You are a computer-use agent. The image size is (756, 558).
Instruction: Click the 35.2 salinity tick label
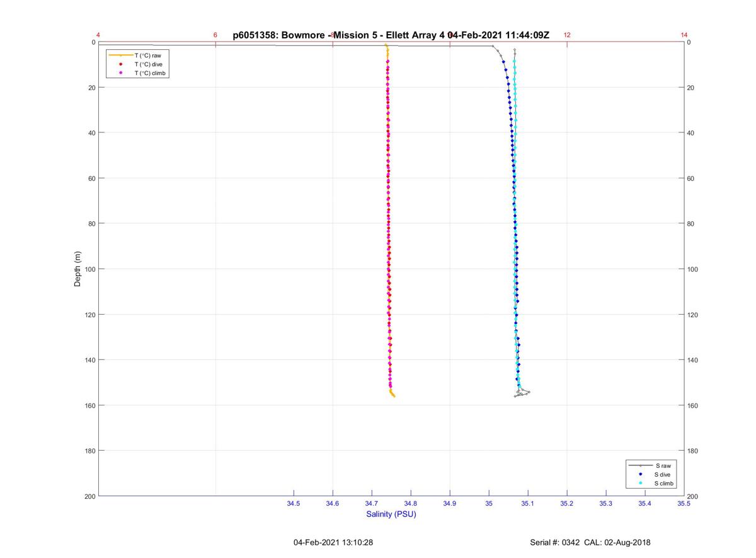click(567, 503)
